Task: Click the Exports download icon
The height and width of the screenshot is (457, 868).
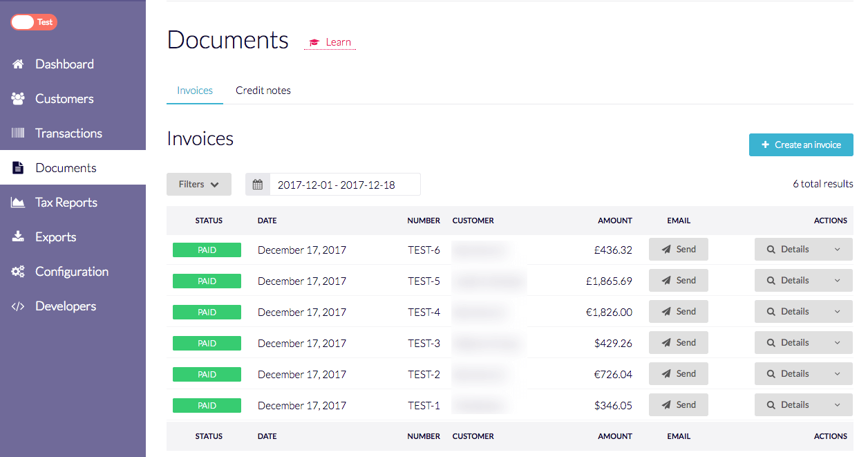Action: 18,237
